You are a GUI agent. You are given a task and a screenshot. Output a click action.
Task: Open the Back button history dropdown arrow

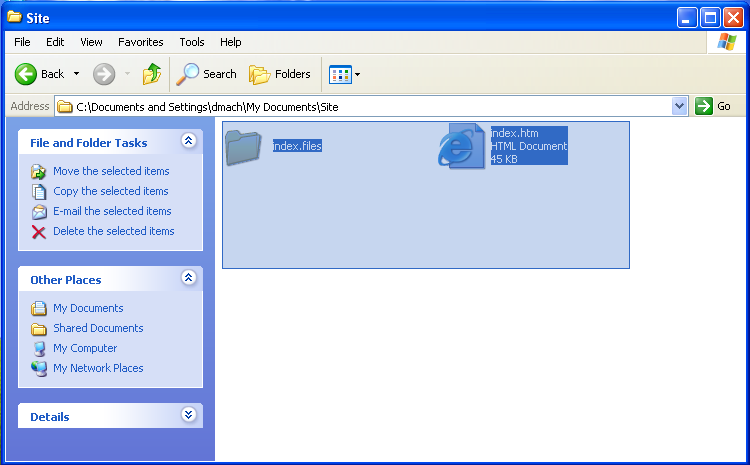click(76, 74)
